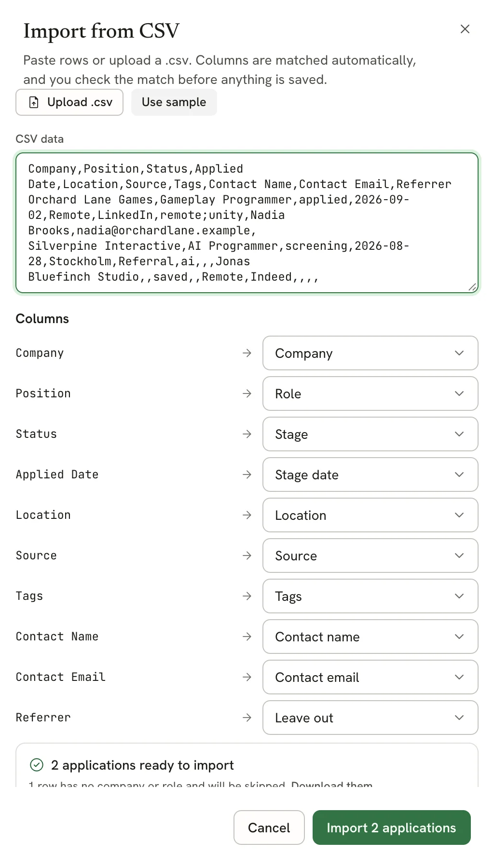Screen dimensions: 494x868
Task: Click the green checkmark ready-to-import icon
Action: (37, 765)
